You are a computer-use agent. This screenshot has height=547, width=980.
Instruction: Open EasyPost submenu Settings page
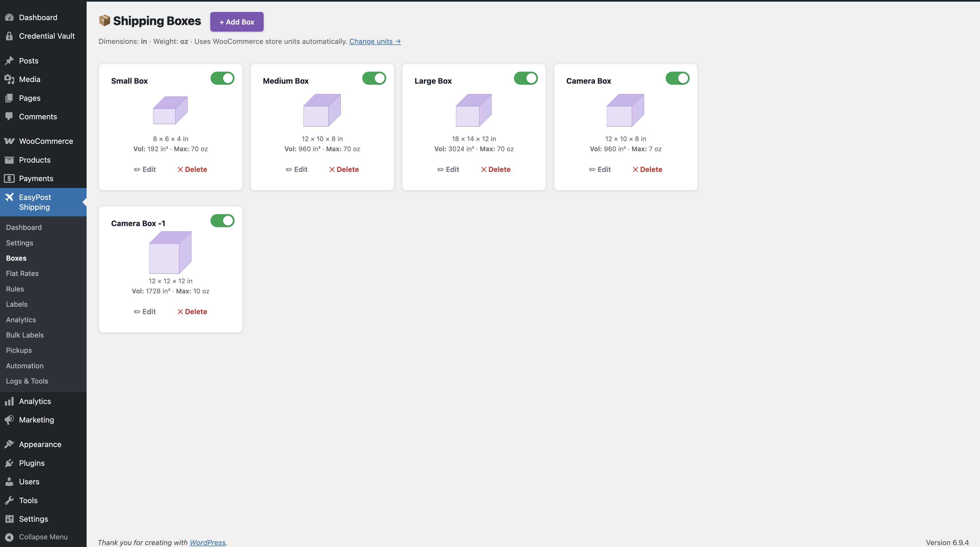click(20, 243)
